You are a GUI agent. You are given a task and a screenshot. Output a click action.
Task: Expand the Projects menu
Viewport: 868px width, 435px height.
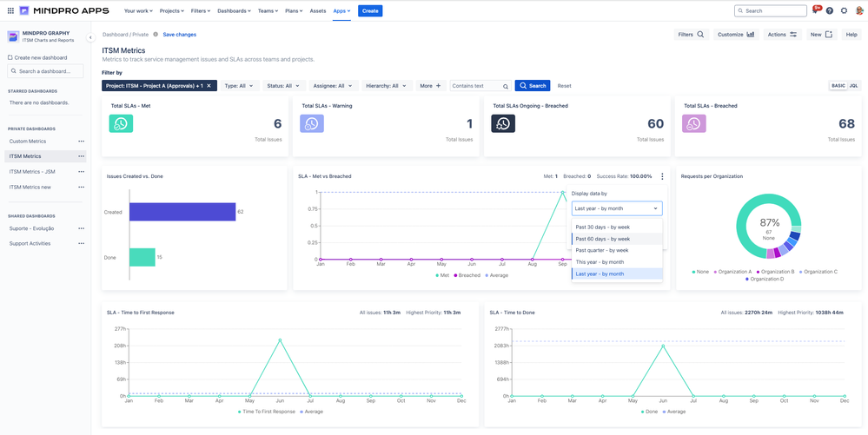point(172,10)
